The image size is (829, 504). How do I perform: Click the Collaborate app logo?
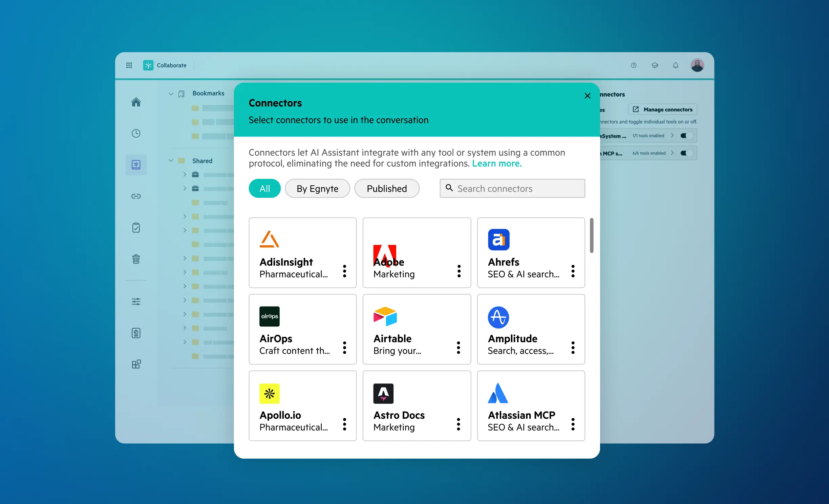[x=148, y=65]
